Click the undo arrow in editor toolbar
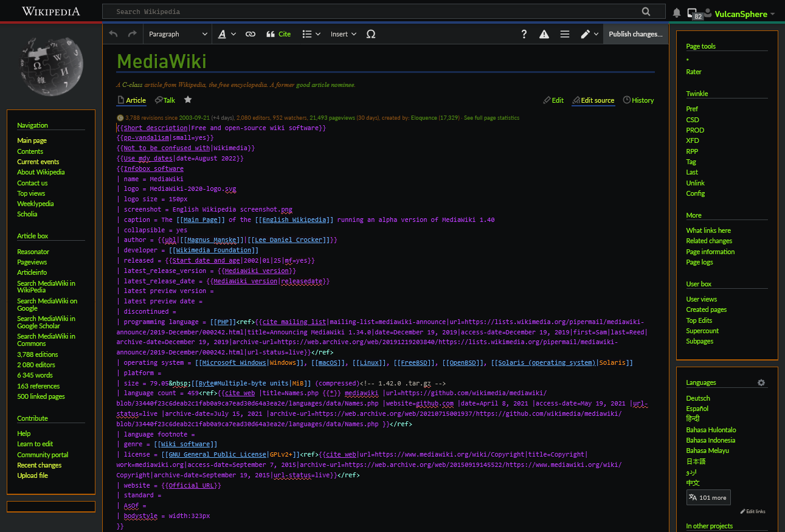785x532 pixels. pyautogui.click(x=113, y=34)
